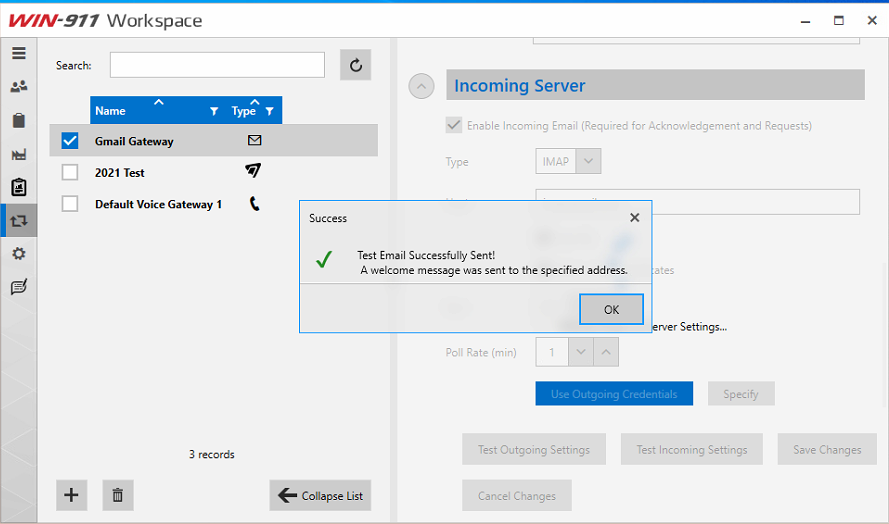Uncheck the Gmail Gateway checkbox

(70, 141)
